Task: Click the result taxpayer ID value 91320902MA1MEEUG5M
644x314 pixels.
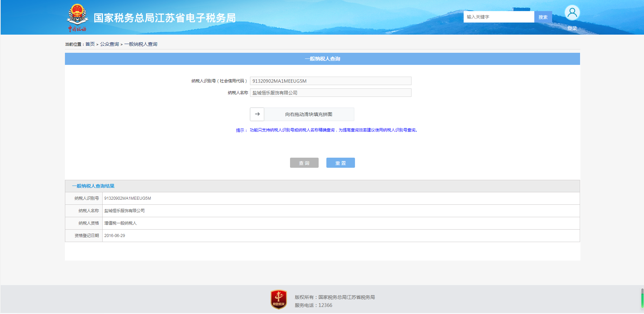Action: point(128,198)
